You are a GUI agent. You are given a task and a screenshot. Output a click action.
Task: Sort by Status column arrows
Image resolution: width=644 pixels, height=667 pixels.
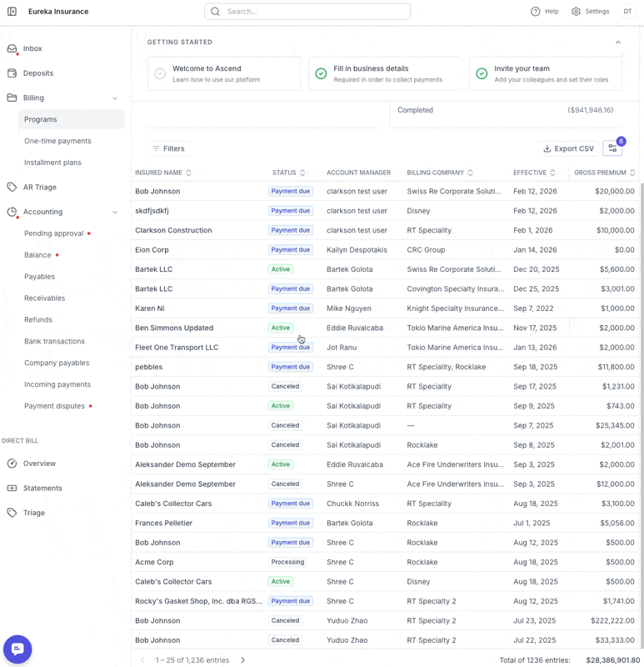[x=302, y=173]
